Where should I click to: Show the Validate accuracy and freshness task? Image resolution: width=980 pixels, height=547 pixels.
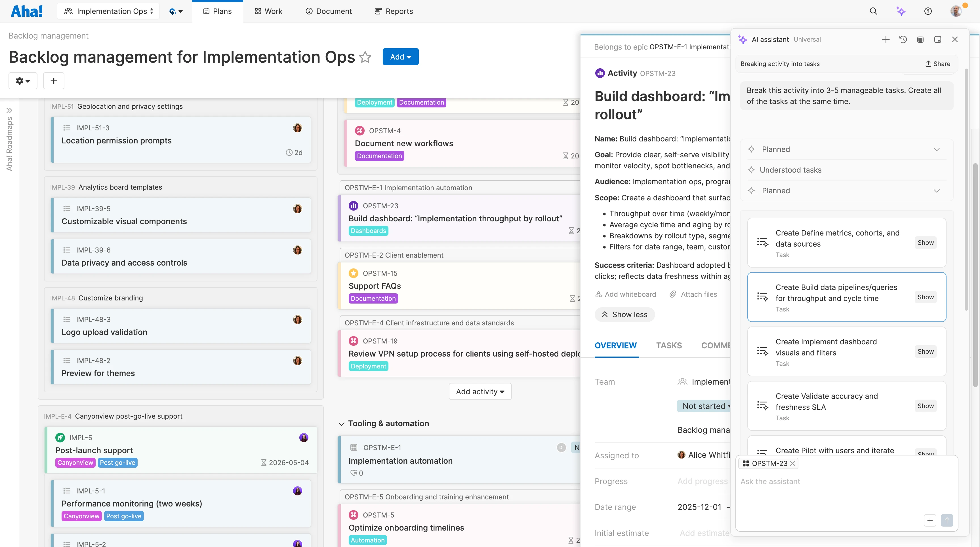tap(925, 406)
